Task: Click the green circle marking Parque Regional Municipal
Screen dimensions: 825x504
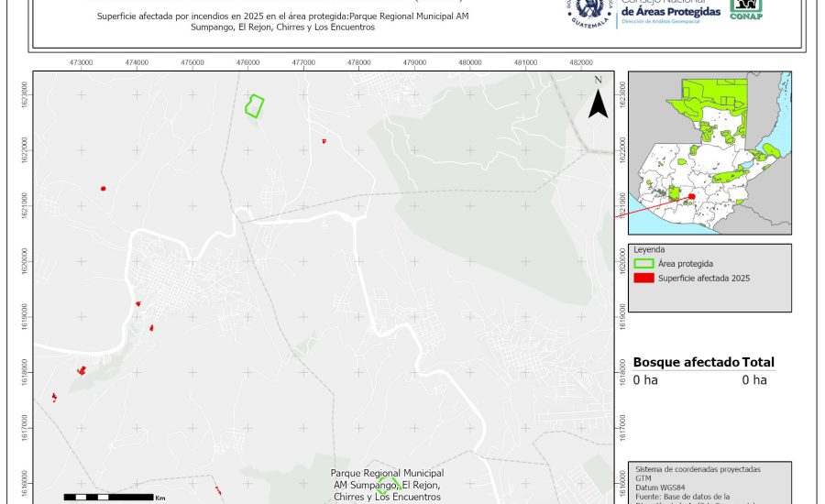Action: point(387,484)
